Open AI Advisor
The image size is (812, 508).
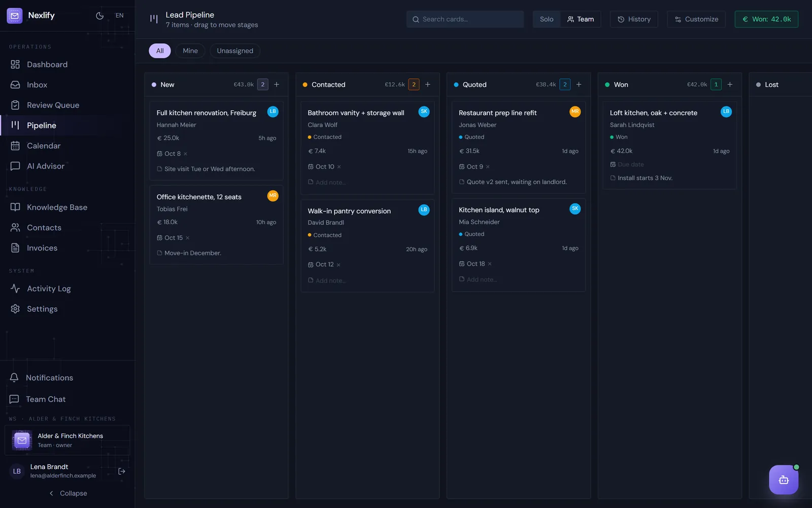pos(67,166)
